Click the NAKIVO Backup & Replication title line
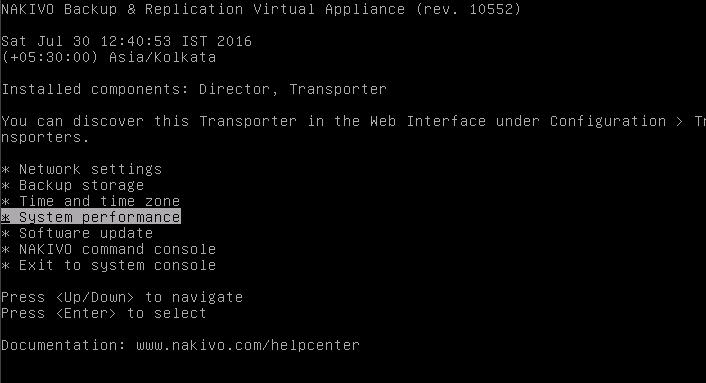Screen dimensions: 706x383 tap(261, 9)
